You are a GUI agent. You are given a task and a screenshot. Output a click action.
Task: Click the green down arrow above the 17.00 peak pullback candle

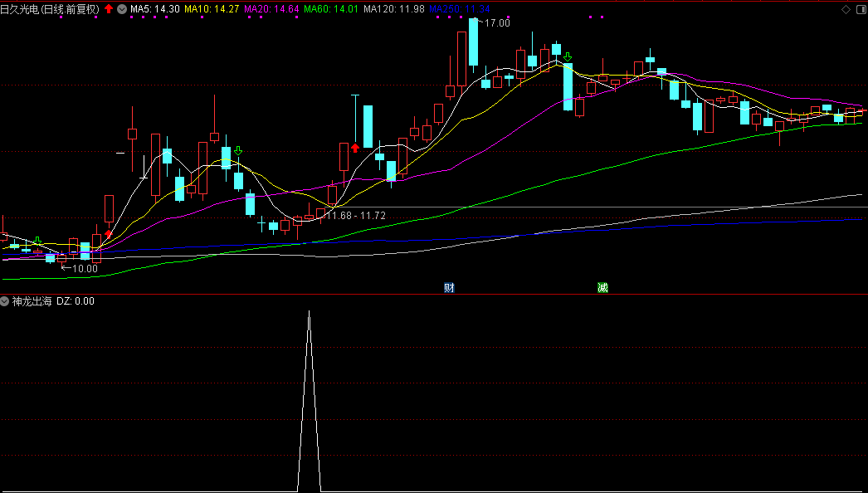(x=568, y=57)
